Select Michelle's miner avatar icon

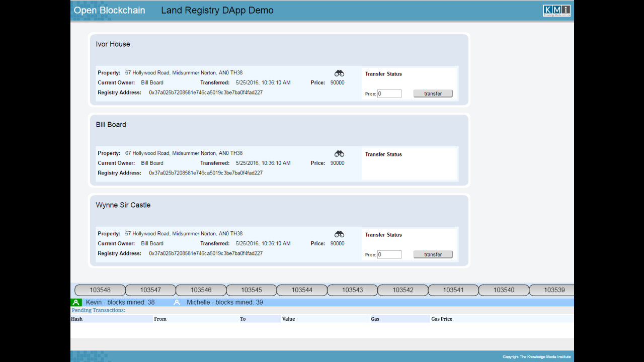click(x=177, y=302)
